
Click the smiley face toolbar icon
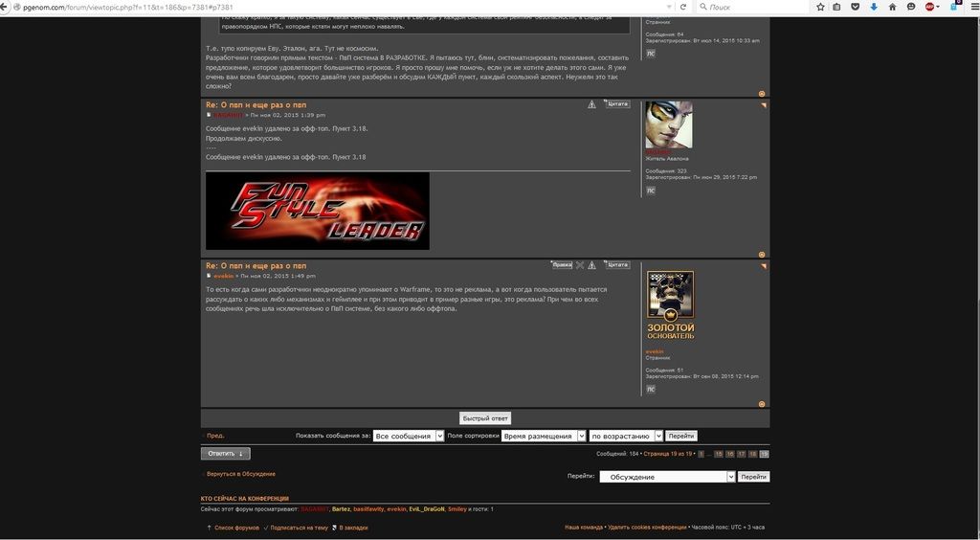pyautogui.click(x=911, y=7)
